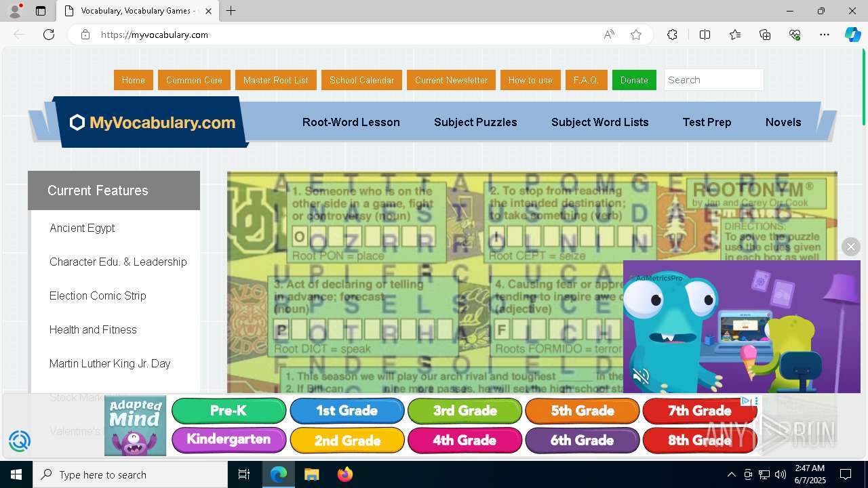Viewport: 868px width, 488px height.
Task: View the School Calendar
Action: point(361,80)
